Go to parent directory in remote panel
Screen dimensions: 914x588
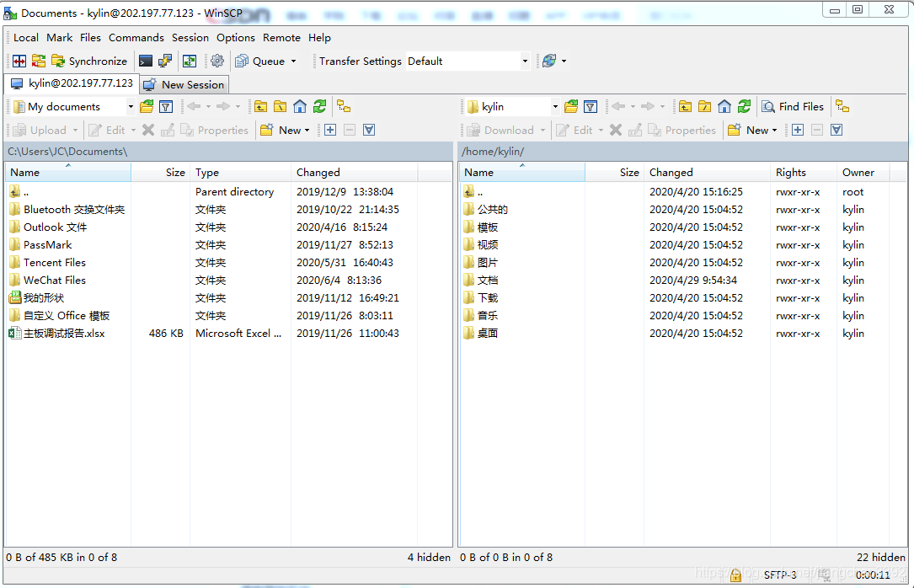(685, 106)
